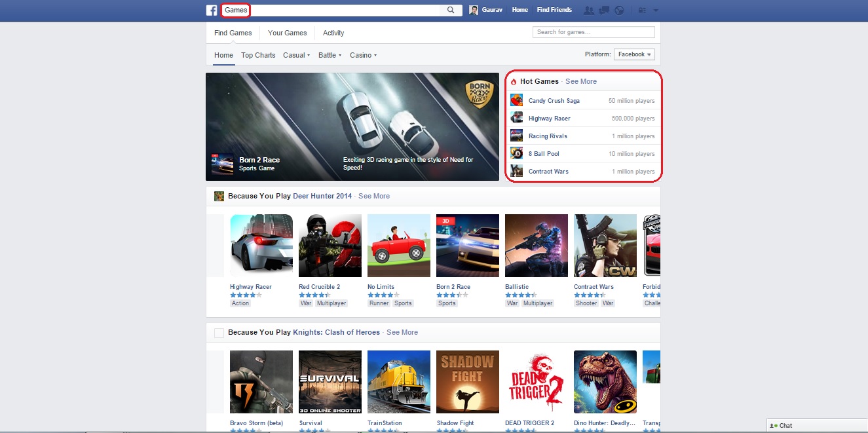868x433 pixels.
Task: Open the privacy shortcuts lock icon
Action: [x=641, y=10]
